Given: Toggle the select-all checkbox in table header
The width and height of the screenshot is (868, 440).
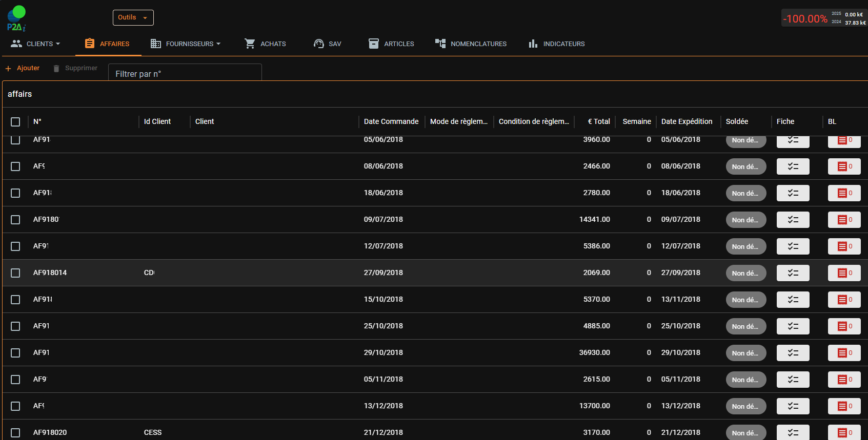Looking at the screenshot, I should [15, 122].
